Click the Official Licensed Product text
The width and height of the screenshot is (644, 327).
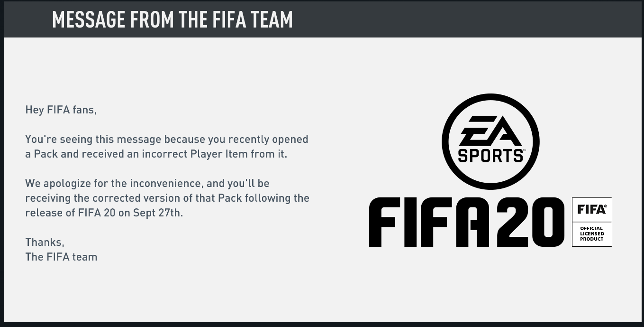click(592, 234)
